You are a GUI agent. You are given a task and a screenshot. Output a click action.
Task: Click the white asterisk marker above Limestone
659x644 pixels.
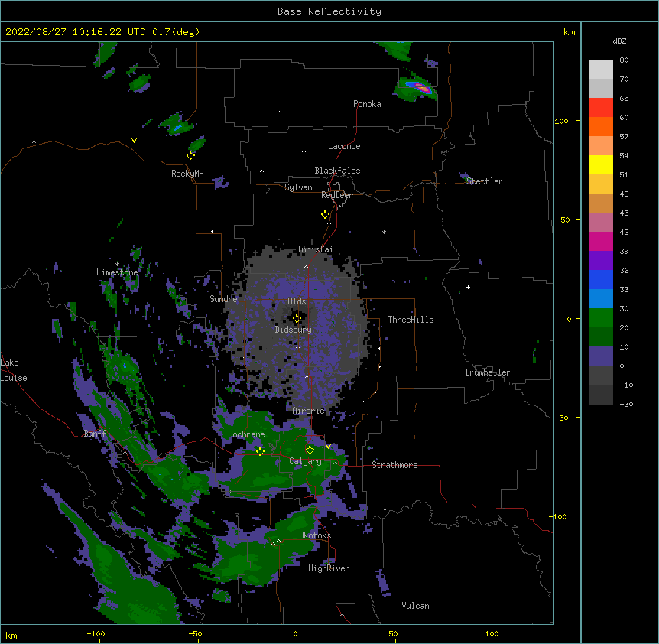coord(117,264)
